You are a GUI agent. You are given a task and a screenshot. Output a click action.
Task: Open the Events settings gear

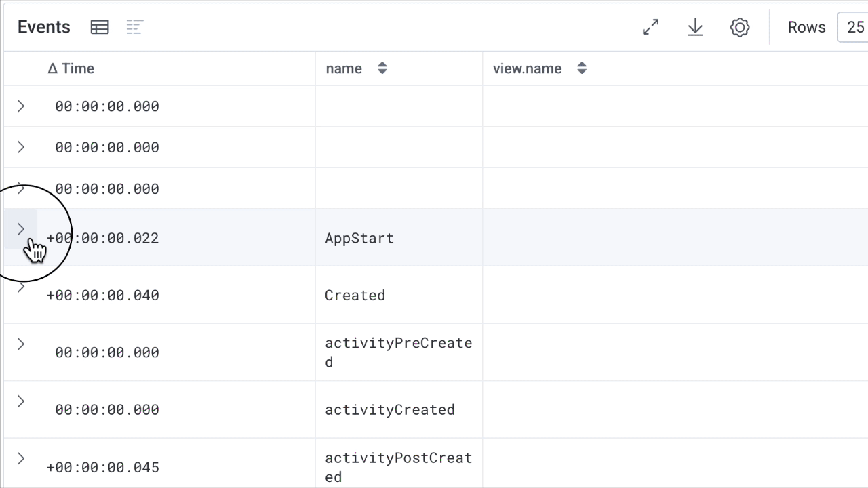click(x=740, y=27)
